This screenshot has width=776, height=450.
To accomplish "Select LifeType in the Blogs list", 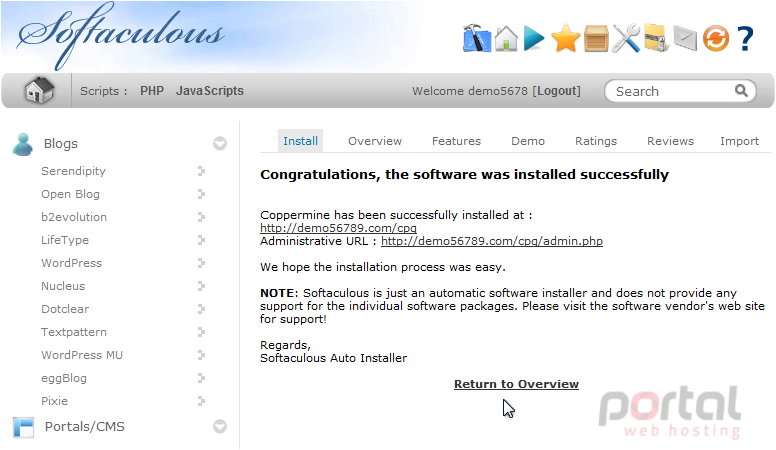I will click(x=65, y=240).
